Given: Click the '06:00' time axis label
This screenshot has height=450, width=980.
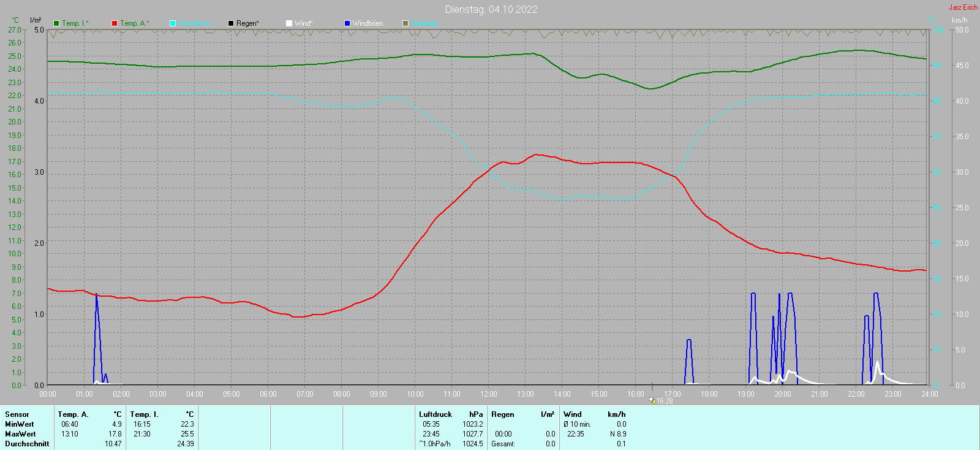Looking at the screenshot, I should click(268, 394).
